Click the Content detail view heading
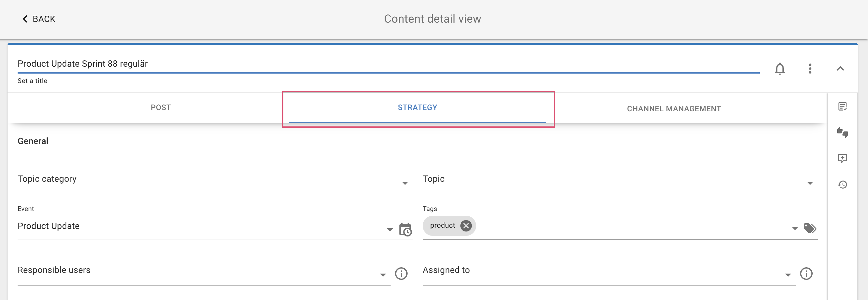868x300 pixels. pyautogui.click(x=433, y=19)
